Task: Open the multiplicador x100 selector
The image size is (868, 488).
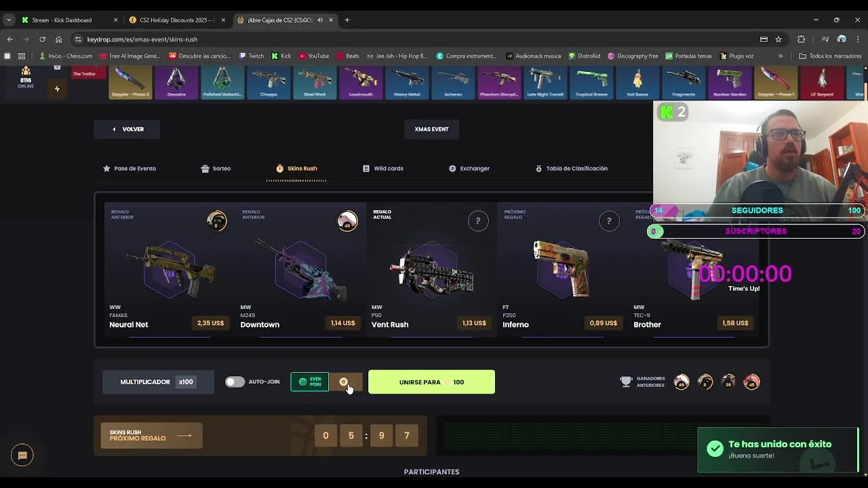Action: coord(158,382)
